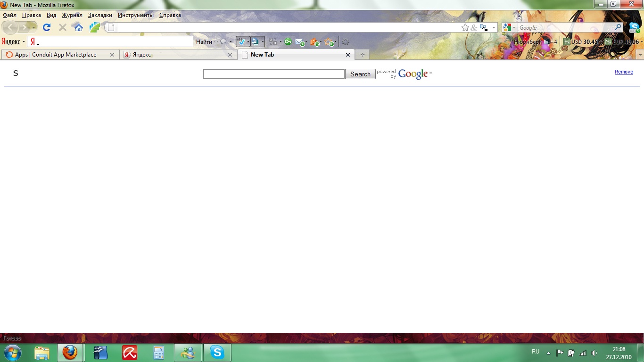Toggle the Yandex page translation icon
644x362 pixels.
256,42
